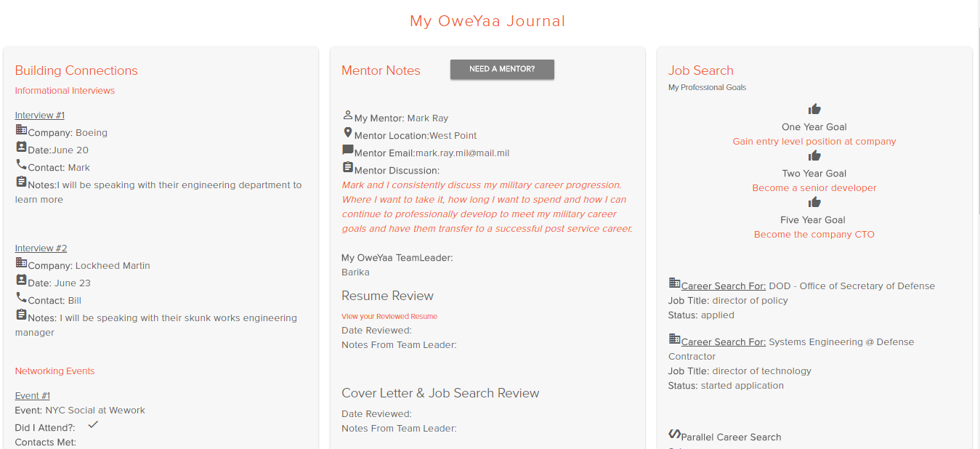Click the speech bubble icon beside Mentor Email
This screenshot has width=980, height=449.
[x=347, y=149]
